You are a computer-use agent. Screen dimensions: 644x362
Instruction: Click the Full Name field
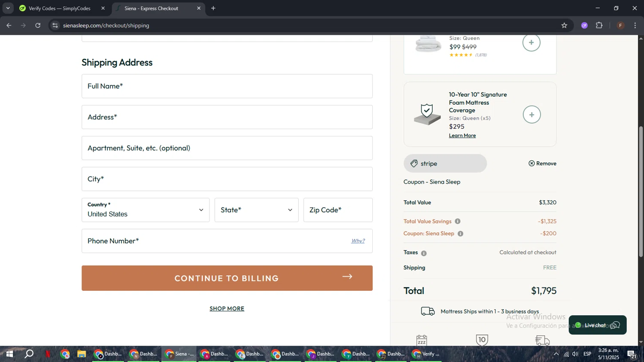pyautogui.click(x=227, y=86)
